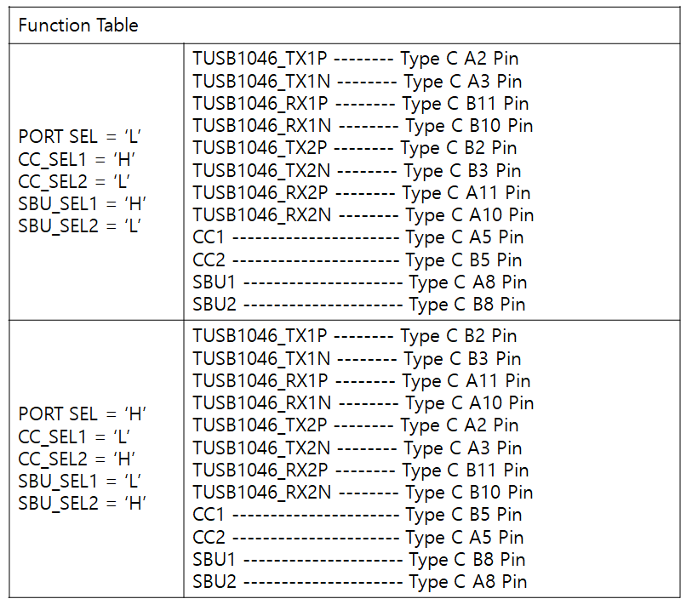Click the CC1 line mapped to A5 Pin
Screen dimensions: 698x616
point(358,237)
